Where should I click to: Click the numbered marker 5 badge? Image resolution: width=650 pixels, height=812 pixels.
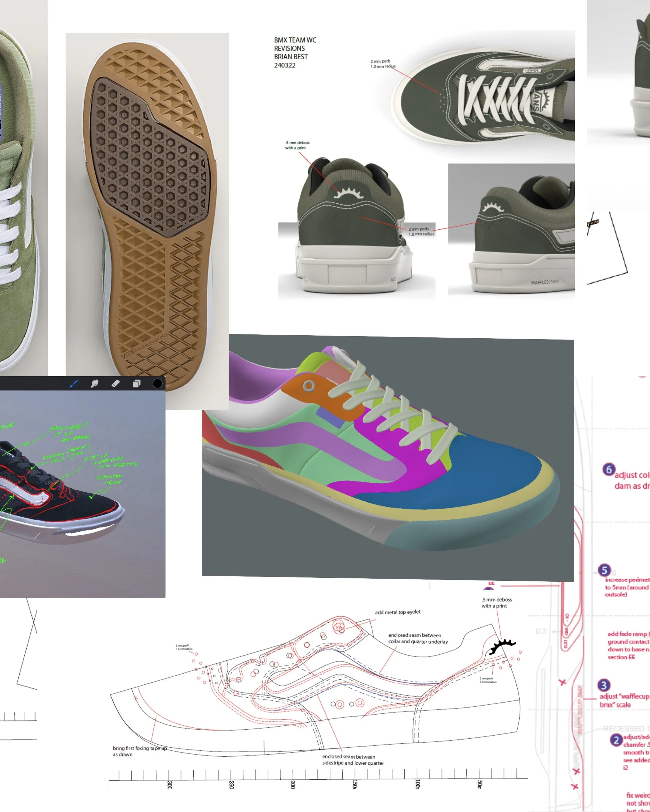[x=604, y=570]
